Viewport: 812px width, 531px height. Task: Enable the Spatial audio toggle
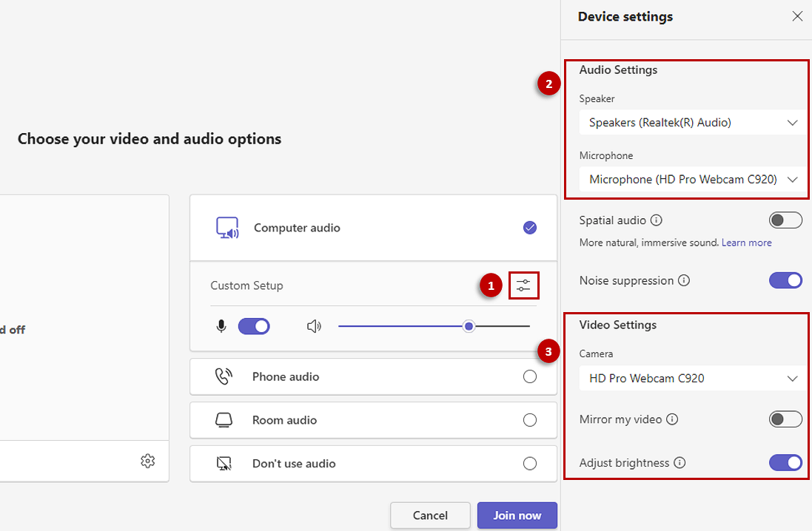coord(785,220)
